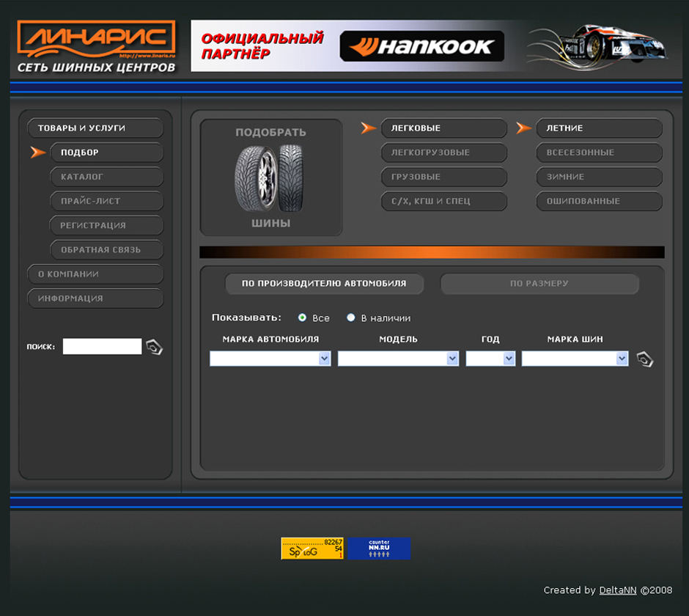Click the sidebar search submit icon
Screen dimensions: 689x616
[154, 347]
